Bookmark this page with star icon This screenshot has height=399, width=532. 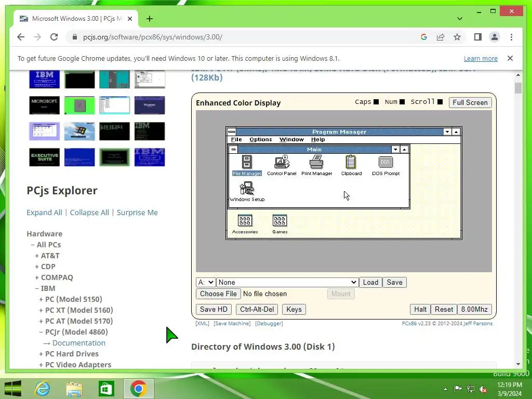tap(457, 37)
